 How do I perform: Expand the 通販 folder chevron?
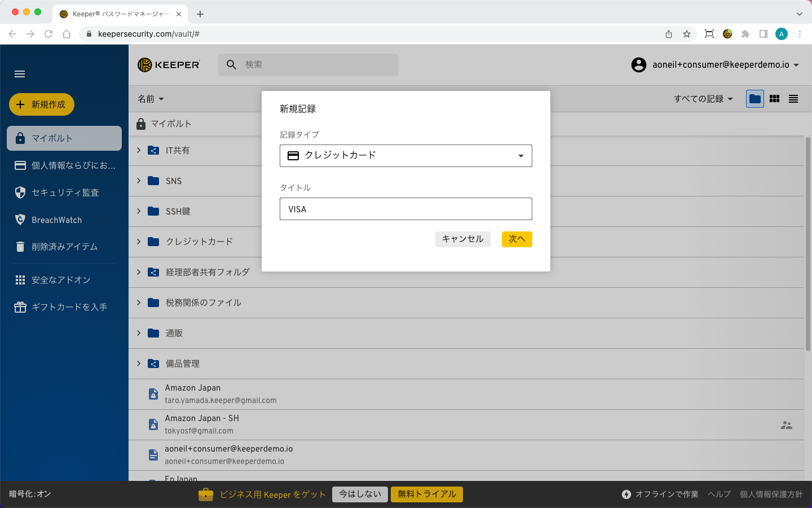click(x=139, y=333)
